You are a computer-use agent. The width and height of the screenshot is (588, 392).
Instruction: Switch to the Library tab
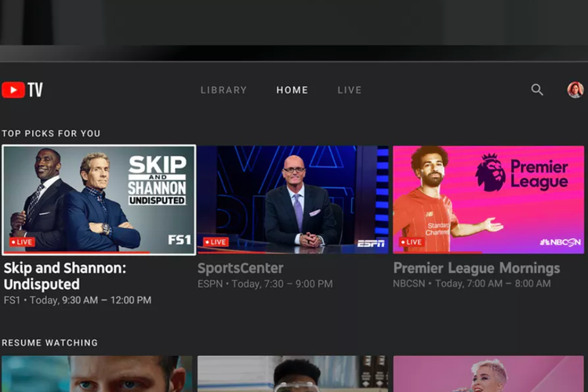(x=223, y=90)
